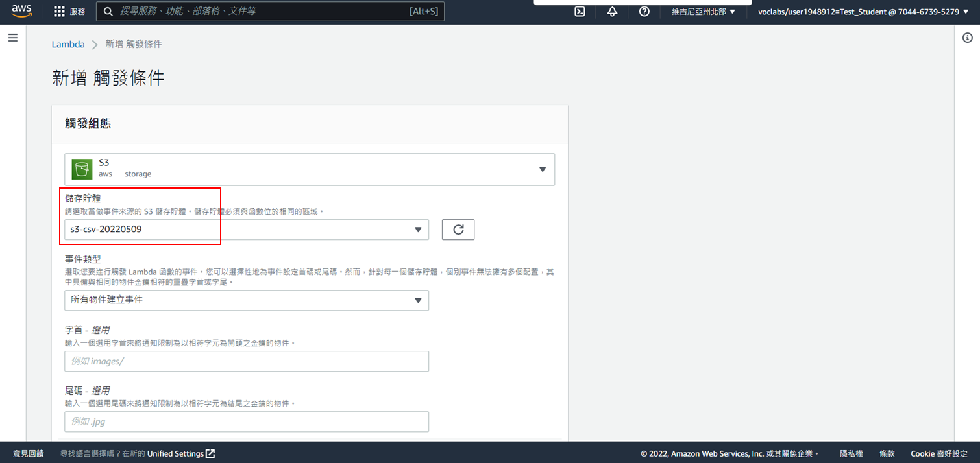Change the trigger source from S3
The height and width of the screenshot is (463, 980).
(x=543, y=168)
